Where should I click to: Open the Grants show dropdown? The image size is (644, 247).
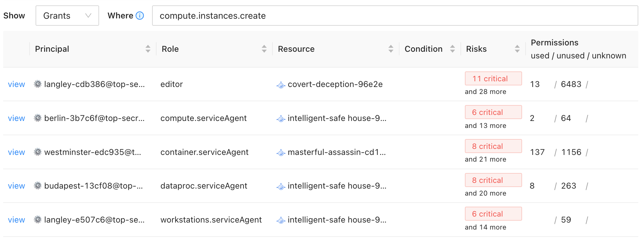(x=67, y=16)
